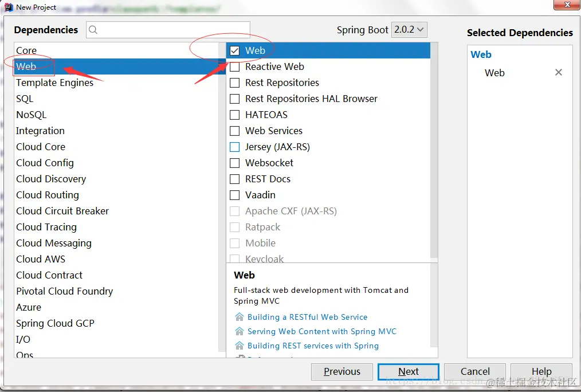Pick the Cloud Routing category

point(116,195)
